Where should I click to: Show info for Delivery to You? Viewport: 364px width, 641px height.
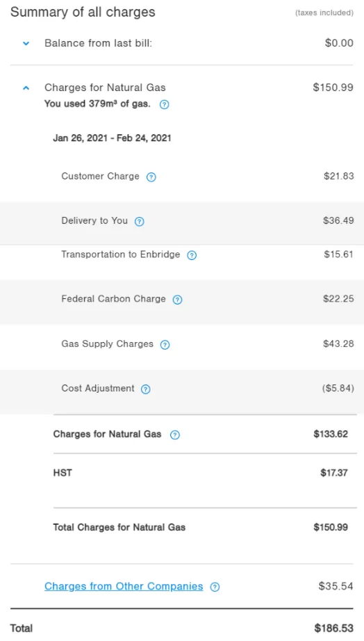click(140, 222)
